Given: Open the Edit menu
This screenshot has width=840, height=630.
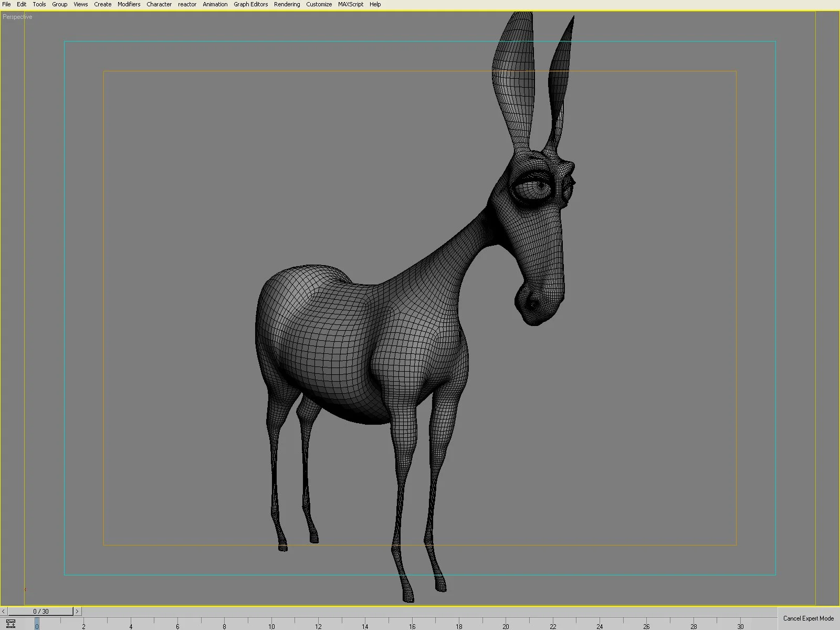Looking at the screenshot, I should click(x=22, y=4).
